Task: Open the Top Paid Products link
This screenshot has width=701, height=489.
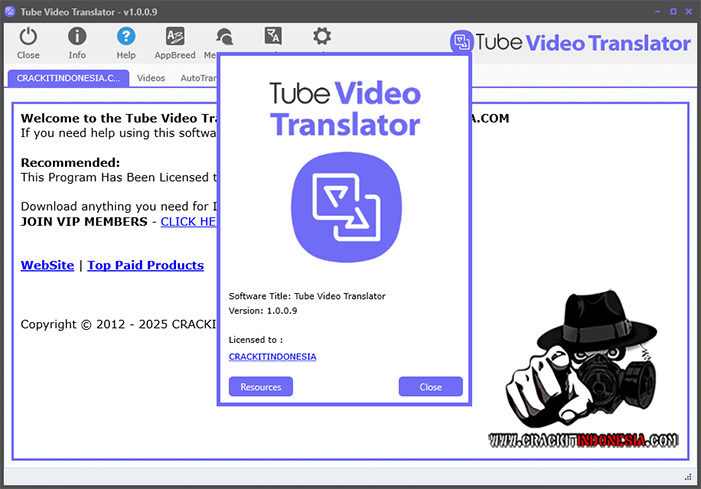Action: click(145, 265)
